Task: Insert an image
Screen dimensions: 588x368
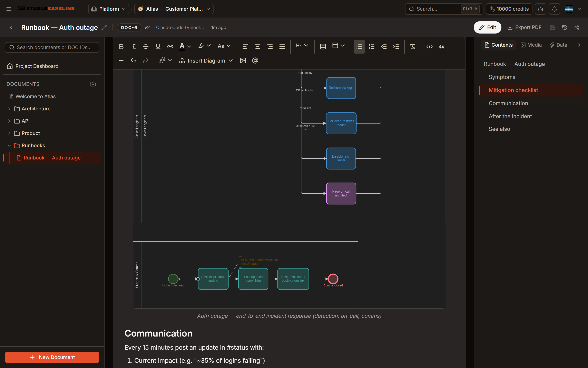Action: coord(243,61)
